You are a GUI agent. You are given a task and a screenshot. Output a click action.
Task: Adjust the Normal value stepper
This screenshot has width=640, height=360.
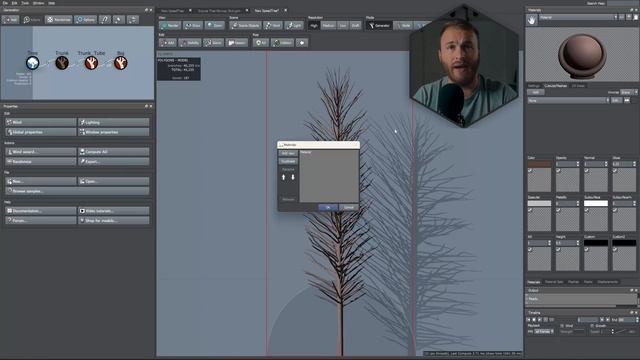tap(606, 164)
